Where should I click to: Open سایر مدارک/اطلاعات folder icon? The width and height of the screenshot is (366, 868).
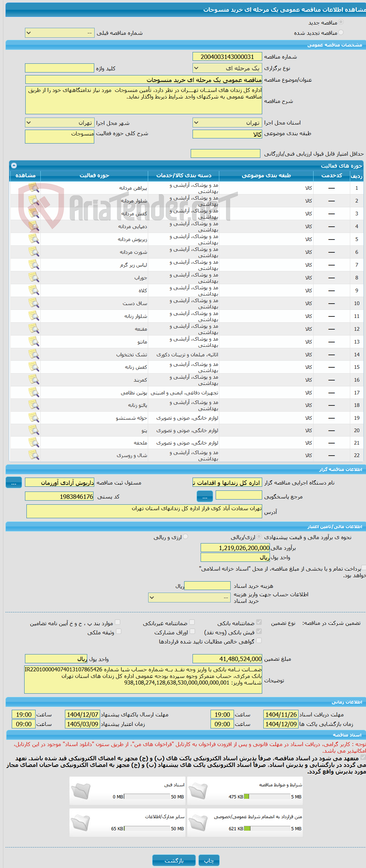(81, 823)
